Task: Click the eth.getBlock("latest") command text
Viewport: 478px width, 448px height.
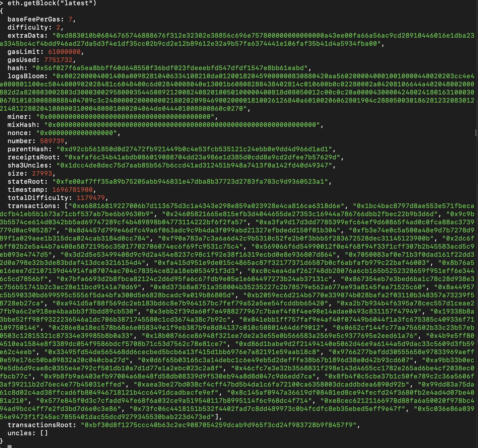Action: 52,3
